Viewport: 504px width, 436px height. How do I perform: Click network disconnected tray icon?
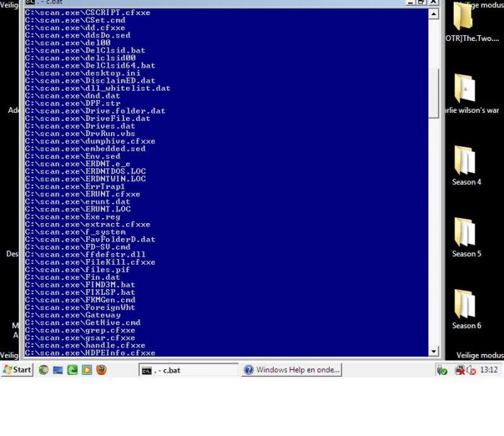[460, 370]
